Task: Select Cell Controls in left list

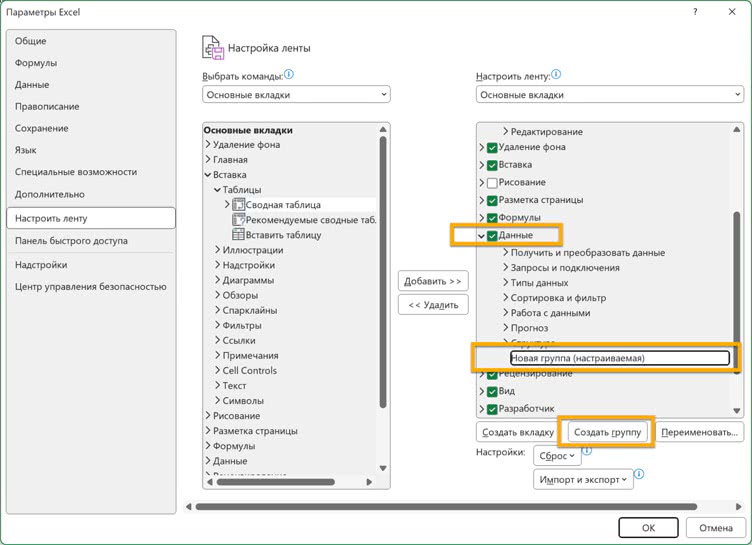Action: pyautogui.click(x=249, y=370)
